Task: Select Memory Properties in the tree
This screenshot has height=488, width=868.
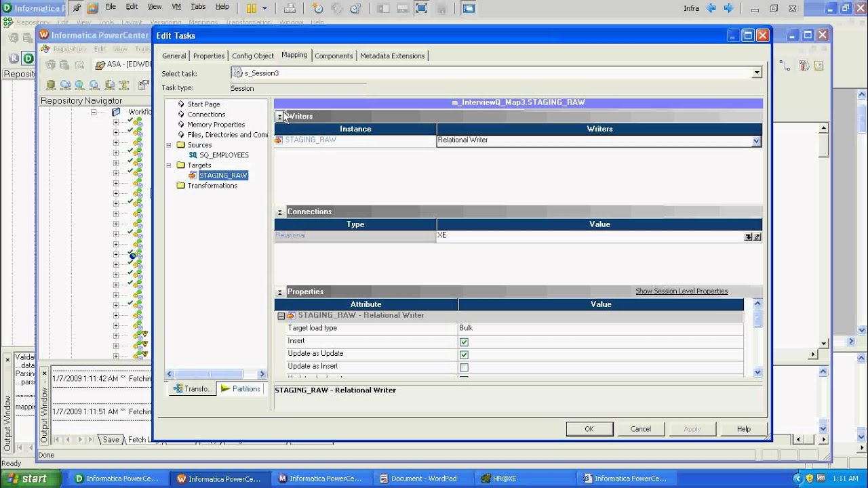Action: coord(216,125)
